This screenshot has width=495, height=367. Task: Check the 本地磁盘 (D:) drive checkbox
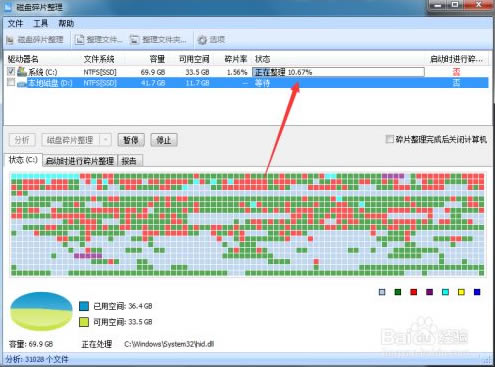11,82
